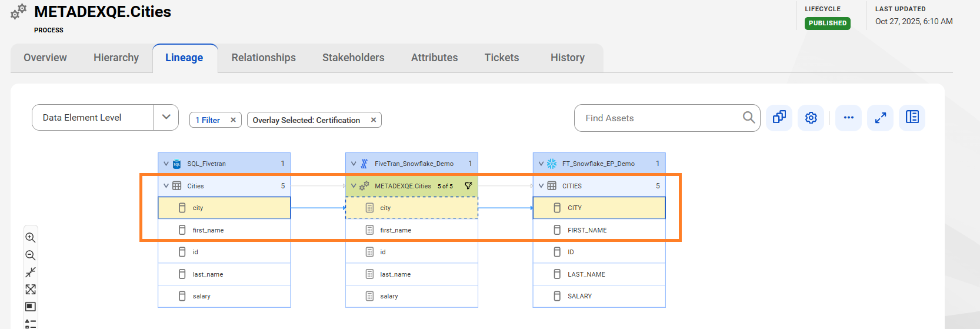Image resolution: width=980 pixels, height=329 pixels.
Task: Collapse the METADEXQE.Cities process node
Action: coord(354,186)
